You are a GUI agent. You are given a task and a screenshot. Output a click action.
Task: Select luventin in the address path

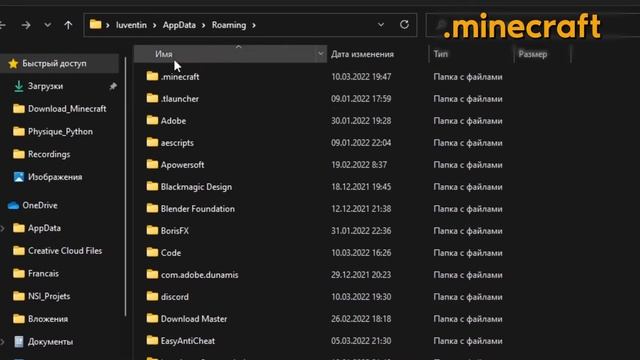[x=131, y=25]
